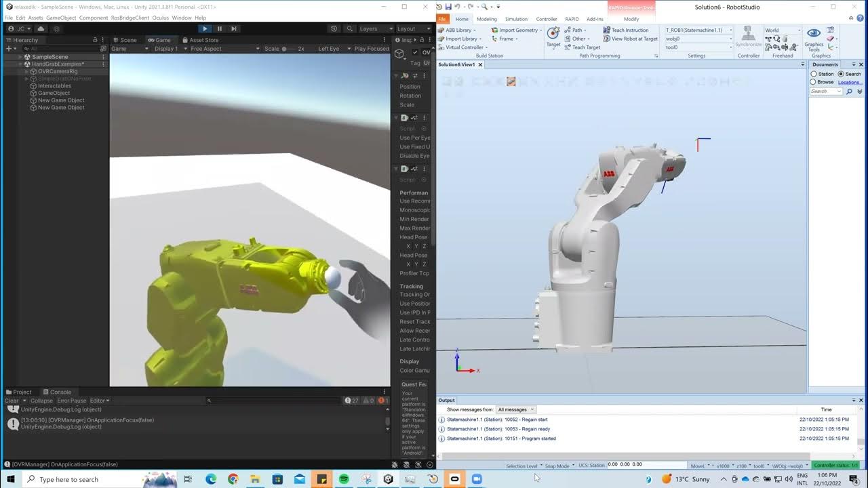Open the Unity Component menu
This screenshot has width=868, height=488.
click(x=94, y=18)
